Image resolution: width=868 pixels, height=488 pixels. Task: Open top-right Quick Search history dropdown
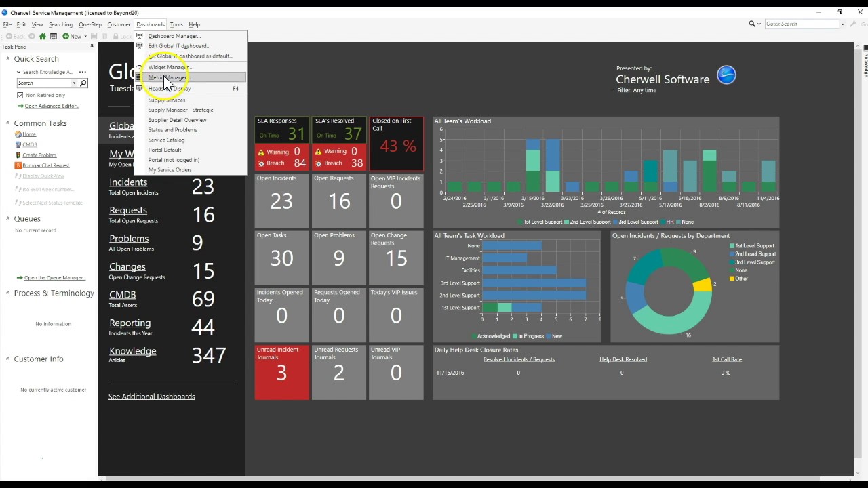tap(842, 24)
